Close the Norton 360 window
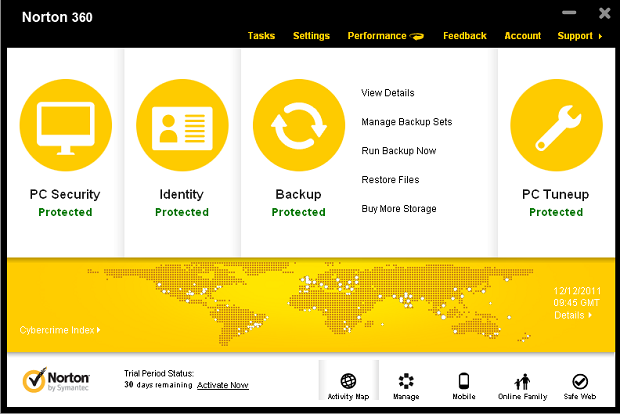This screenshot has width=620, height=414. click(x=605, y=13)
